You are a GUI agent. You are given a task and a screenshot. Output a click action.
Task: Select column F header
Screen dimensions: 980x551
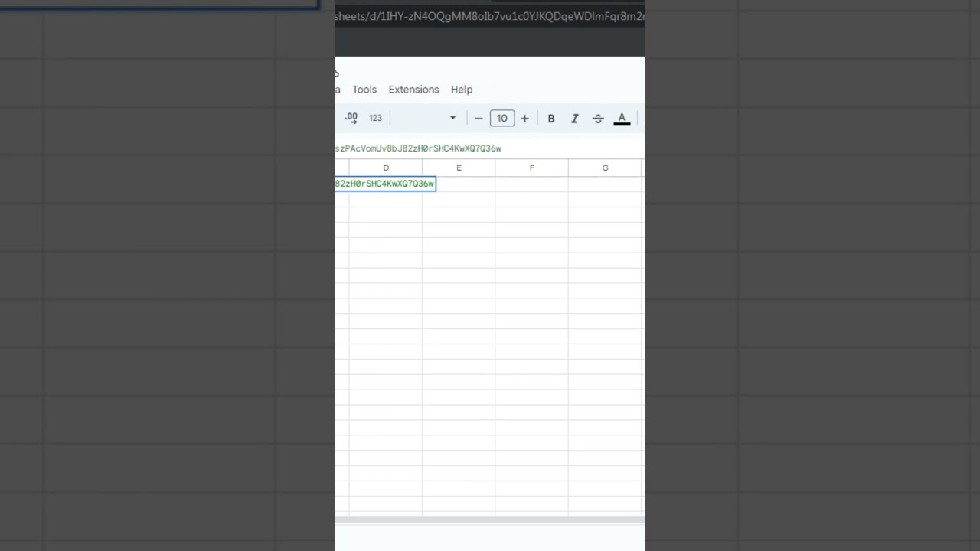coord(531,168)
